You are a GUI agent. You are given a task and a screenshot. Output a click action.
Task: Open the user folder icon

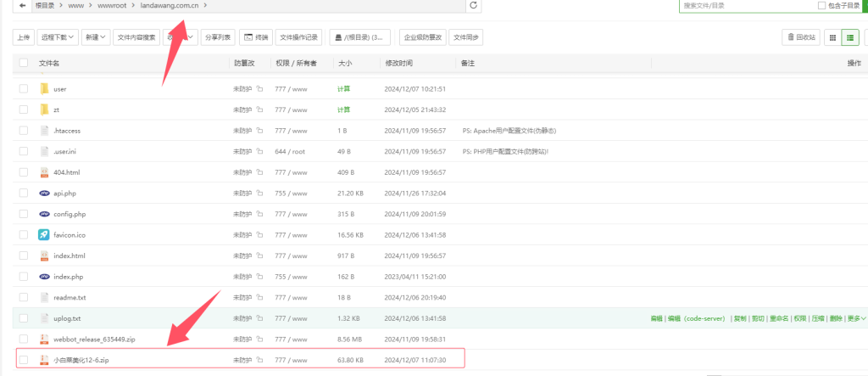tap(45, 89)
